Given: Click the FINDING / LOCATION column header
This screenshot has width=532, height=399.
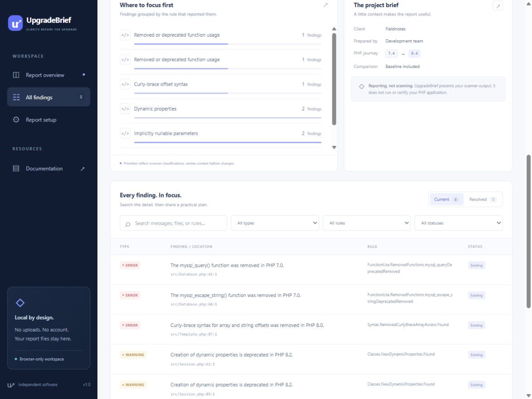Looking at the screenshot, I should click(192, 247).
